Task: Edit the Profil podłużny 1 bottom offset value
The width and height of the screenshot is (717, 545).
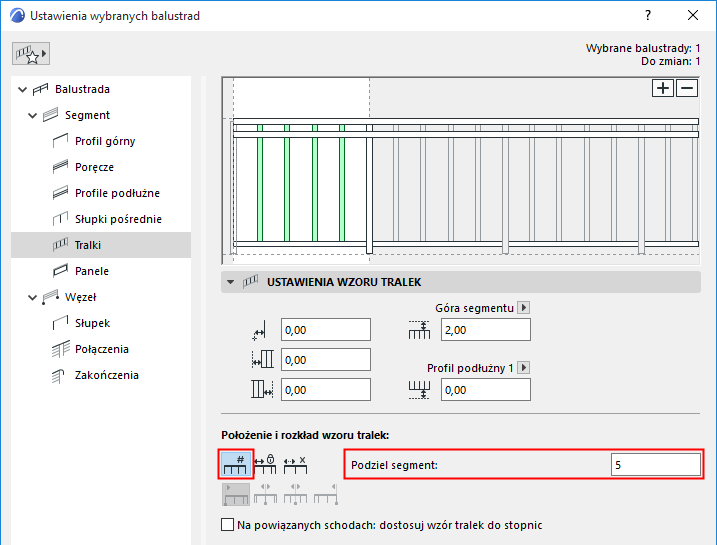Action: 486,390
